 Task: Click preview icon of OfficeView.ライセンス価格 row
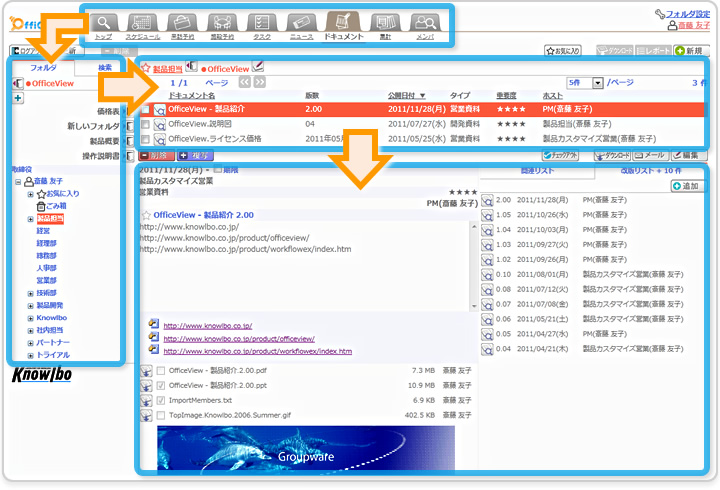coord(159,139)
